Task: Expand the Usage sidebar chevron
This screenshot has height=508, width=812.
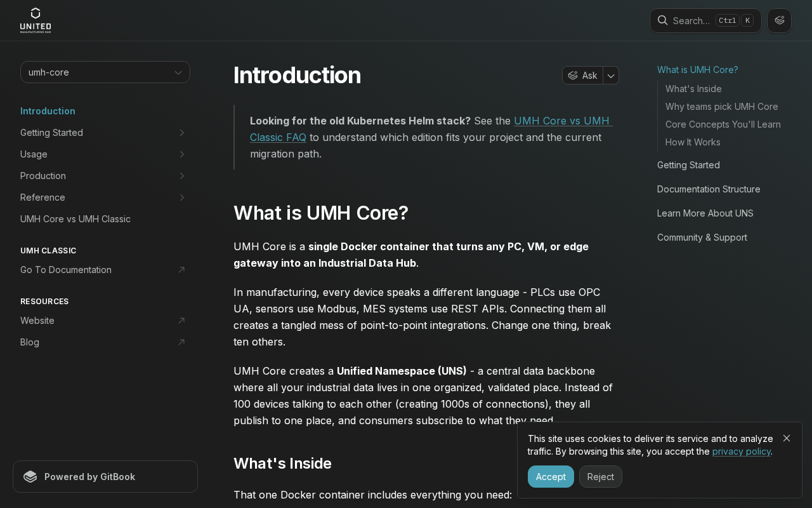Action: tap(181, 154)
